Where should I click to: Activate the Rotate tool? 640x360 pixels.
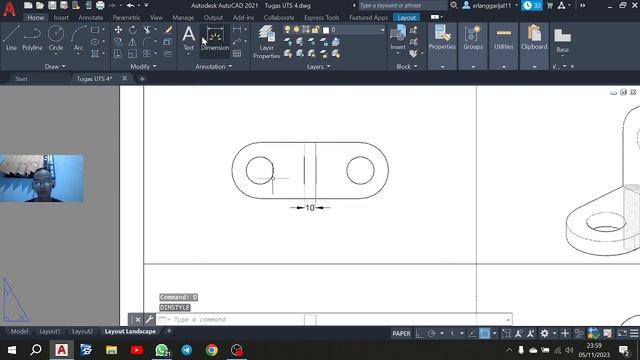[x=133, y=30]
